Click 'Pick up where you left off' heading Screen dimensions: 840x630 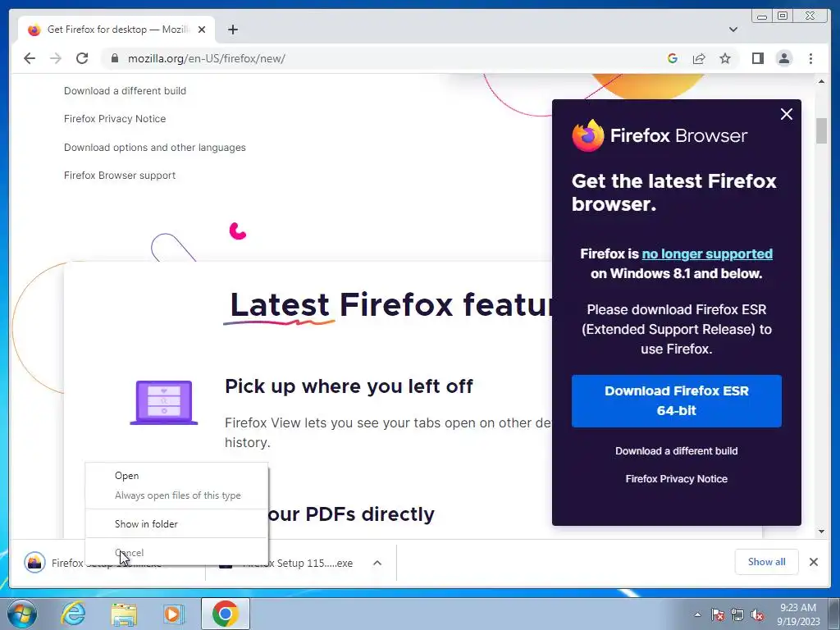[x=349, y=386]
